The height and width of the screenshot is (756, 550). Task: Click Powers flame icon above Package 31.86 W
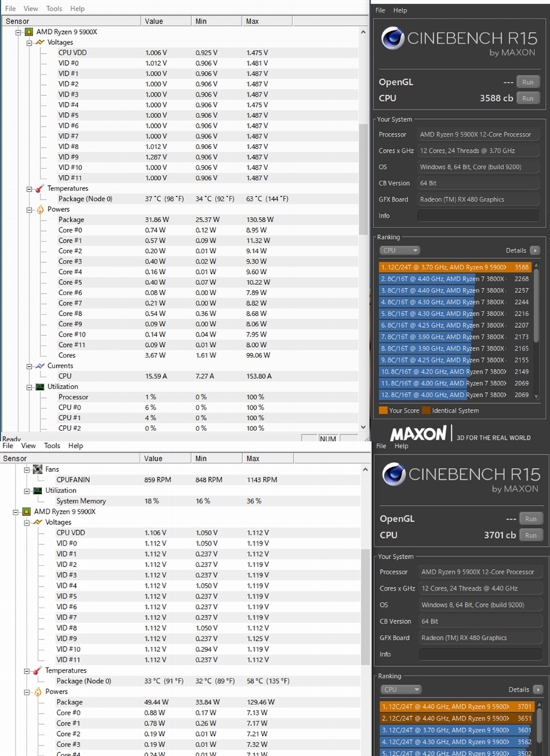(40, 209)
